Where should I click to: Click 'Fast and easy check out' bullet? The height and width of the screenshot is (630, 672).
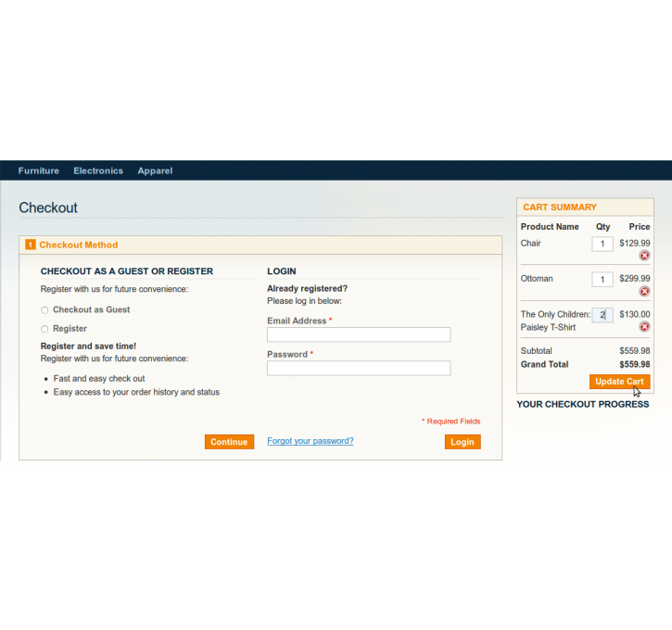(99, 379)
